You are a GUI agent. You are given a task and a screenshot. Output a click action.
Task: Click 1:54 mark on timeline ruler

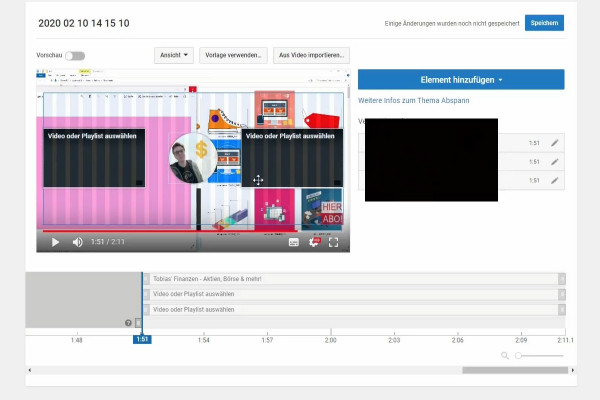tap(204, 340)
